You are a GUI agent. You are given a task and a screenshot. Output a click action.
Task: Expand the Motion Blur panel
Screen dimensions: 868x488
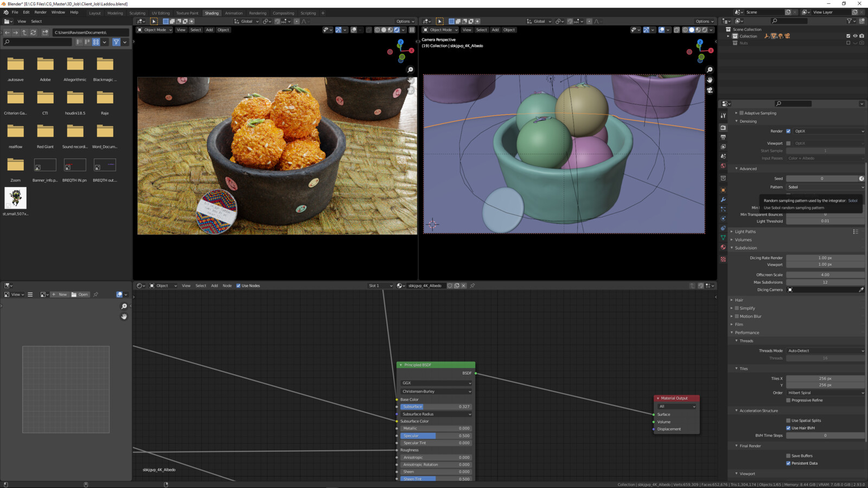(x=750, y=316)
